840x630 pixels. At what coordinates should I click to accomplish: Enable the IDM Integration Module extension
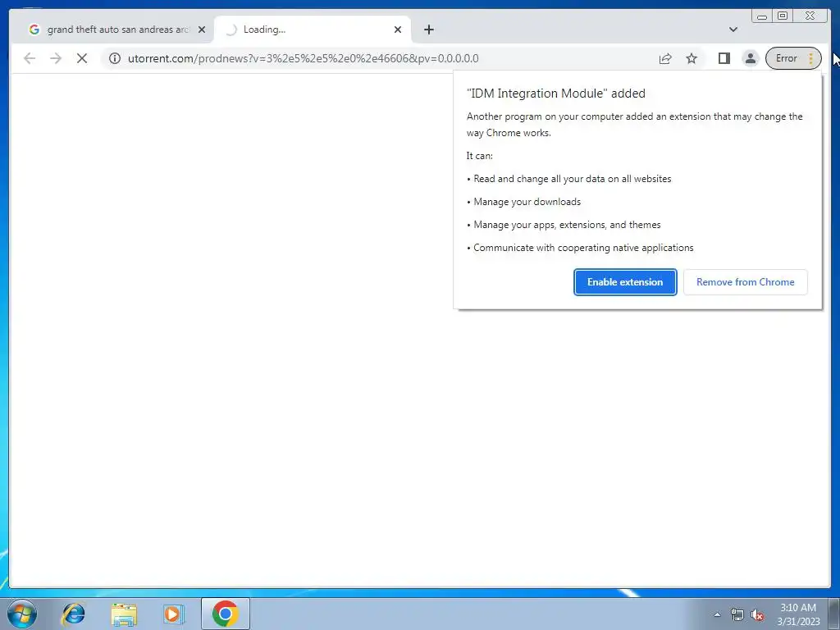point(625,282)
